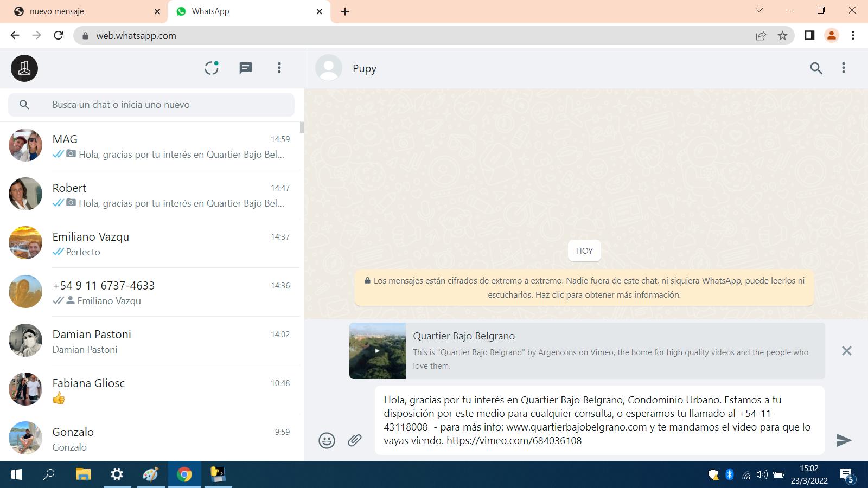Image resolution: width=868 pixels, height=488 pixels.
Task: Click the chat list scrollbar
Action: 302,127
